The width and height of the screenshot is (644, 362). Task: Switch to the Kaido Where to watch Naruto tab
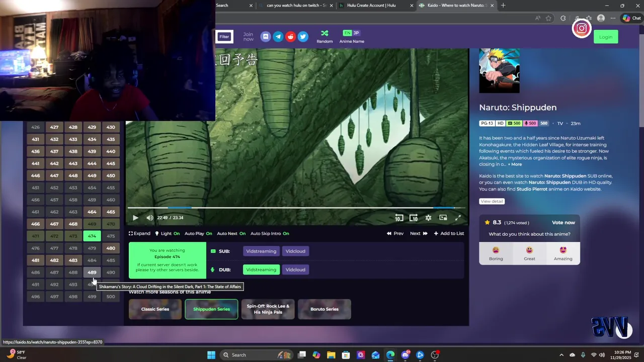click(457, 6)
